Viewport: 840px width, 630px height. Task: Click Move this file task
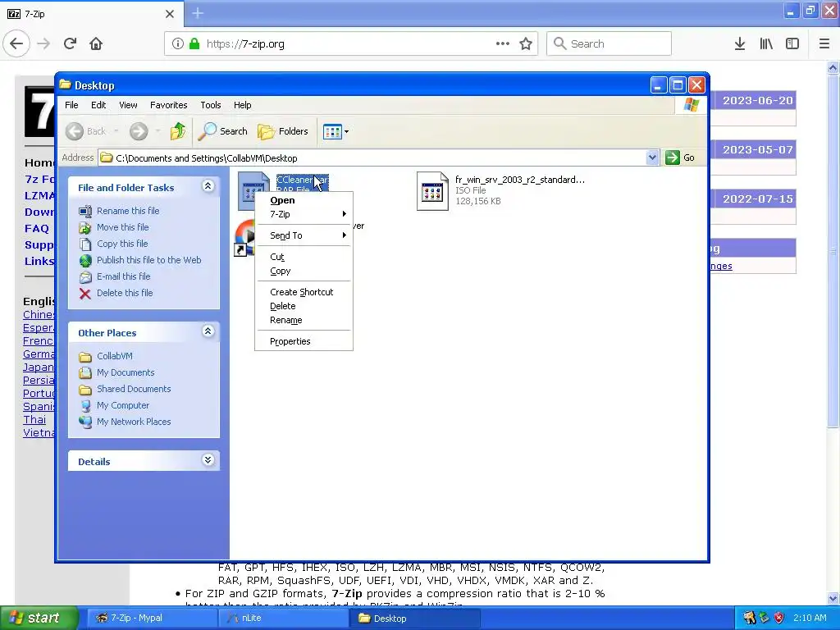click(113, 228)
